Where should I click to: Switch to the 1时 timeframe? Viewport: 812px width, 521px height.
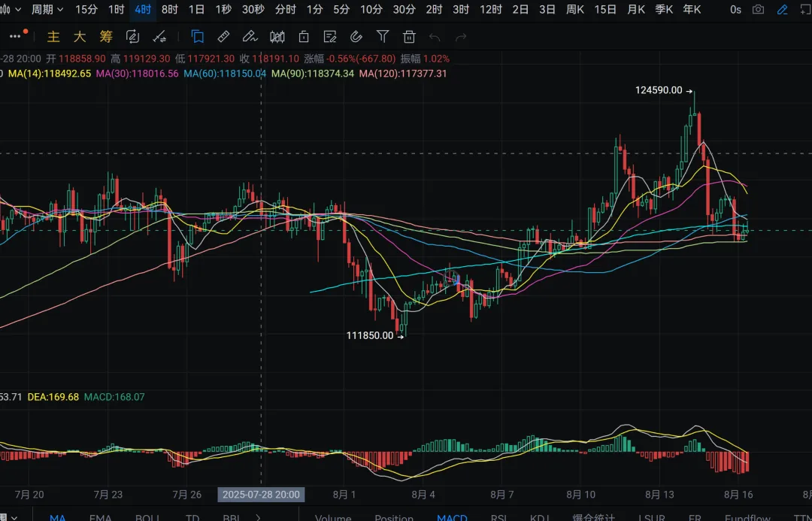point(116,9)
